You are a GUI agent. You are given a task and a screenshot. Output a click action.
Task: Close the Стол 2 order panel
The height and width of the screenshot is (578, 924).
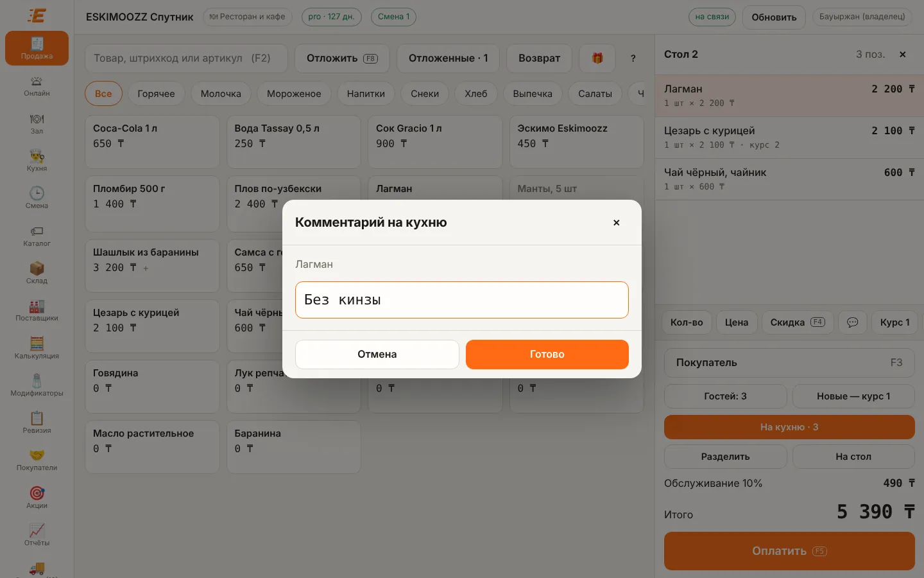[903, 55]
